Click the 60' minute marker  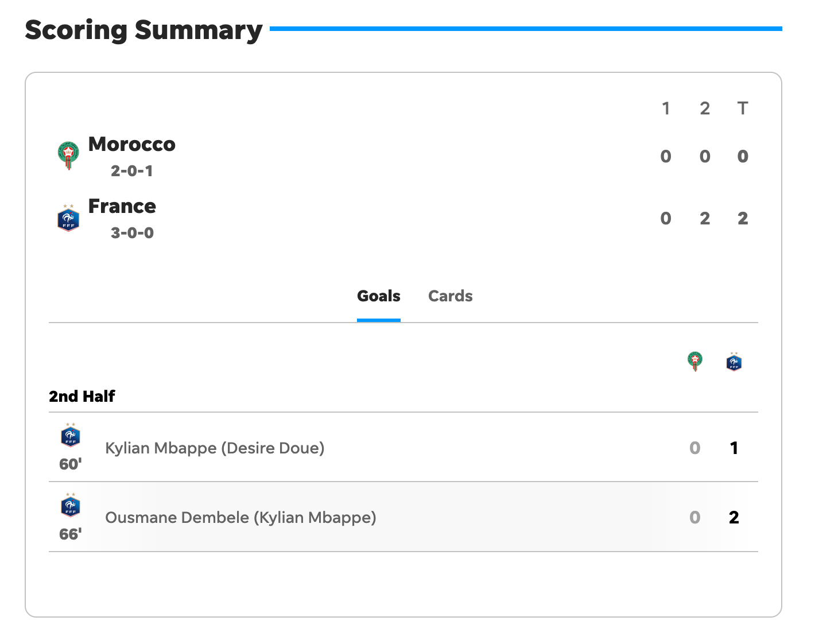(x=71, y=464)
